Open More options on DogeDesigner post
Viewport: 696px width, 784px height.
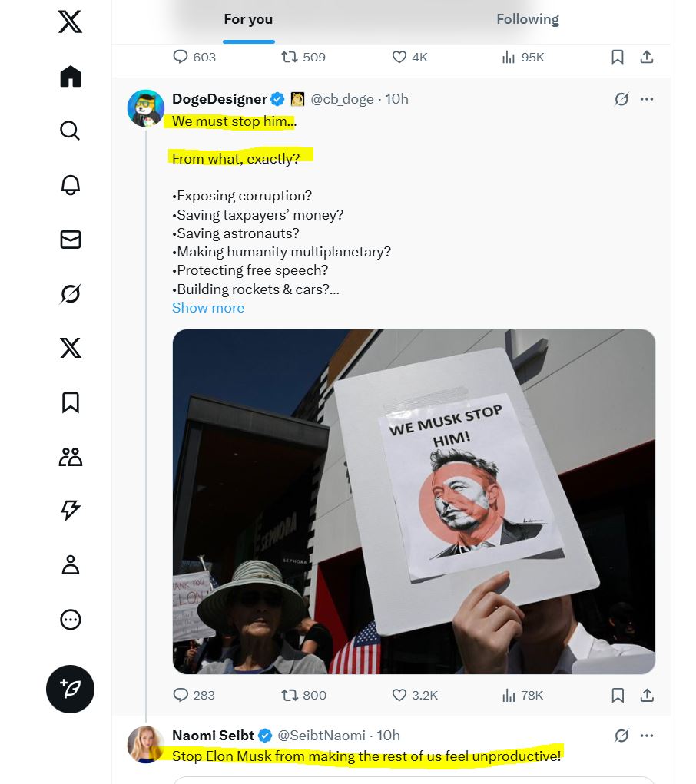pos(647,99)
